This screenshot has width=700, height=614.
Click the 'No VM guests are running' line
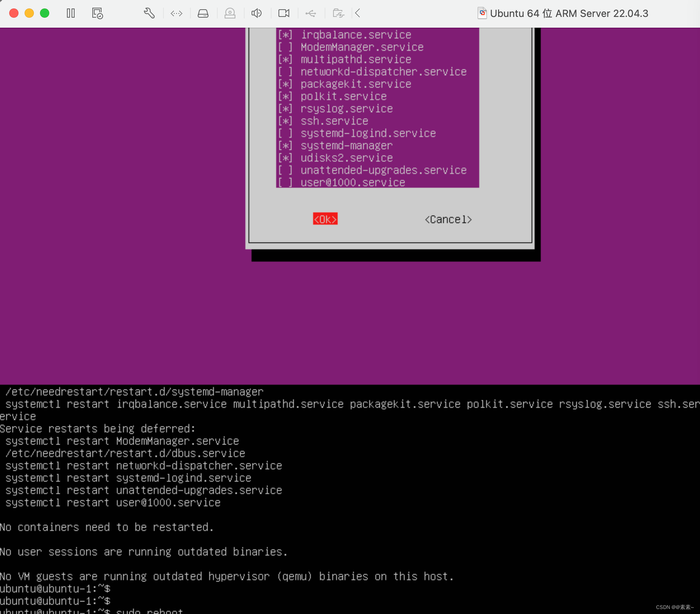227,576
